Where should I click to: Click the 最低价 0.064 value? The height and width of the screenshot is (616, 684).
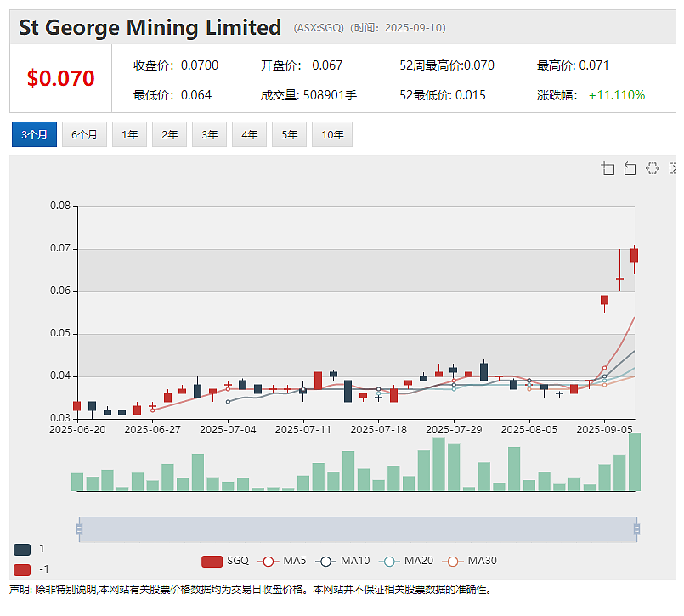coord(172,95)
